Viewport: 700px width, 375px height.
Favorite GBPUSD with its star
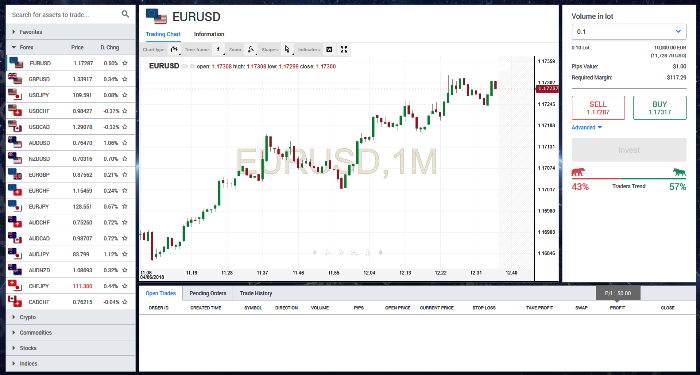point(125,79)
